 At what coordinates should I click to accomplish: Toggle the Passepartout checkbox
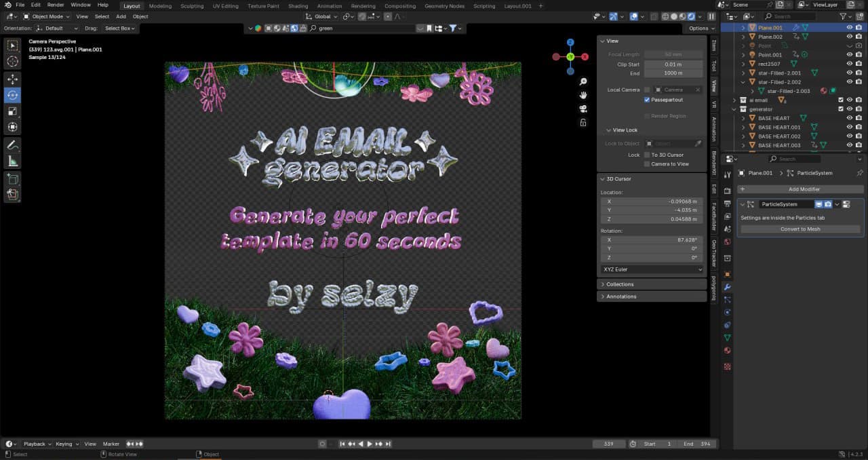click(647, 100)
